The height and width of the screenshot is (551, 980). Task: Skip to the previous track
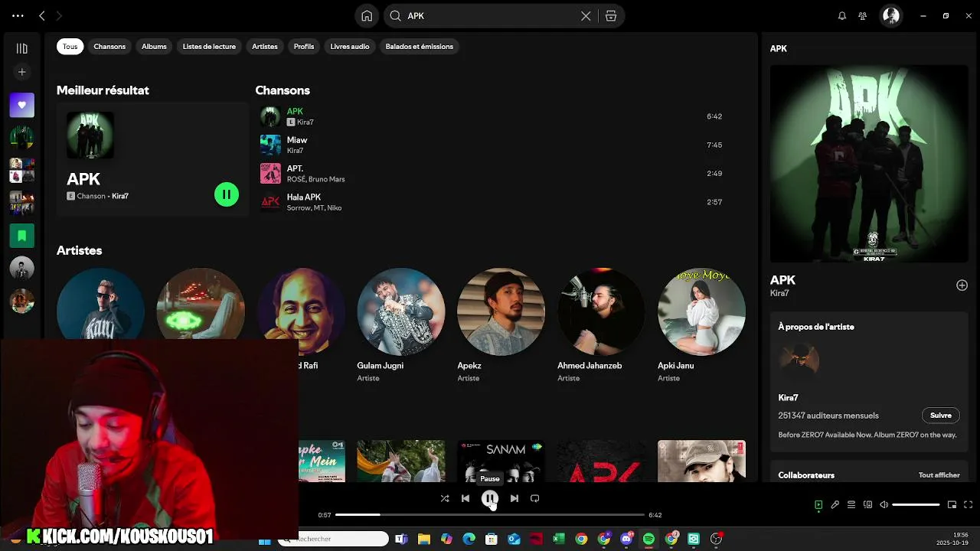[465, 498]
